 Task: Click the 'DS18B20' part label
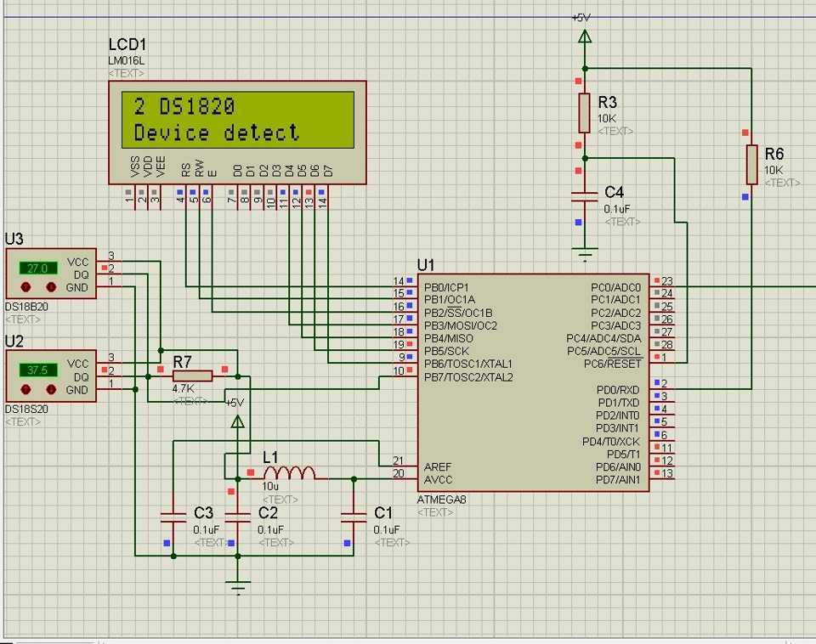pyautogui.click(x=26, y=307)
